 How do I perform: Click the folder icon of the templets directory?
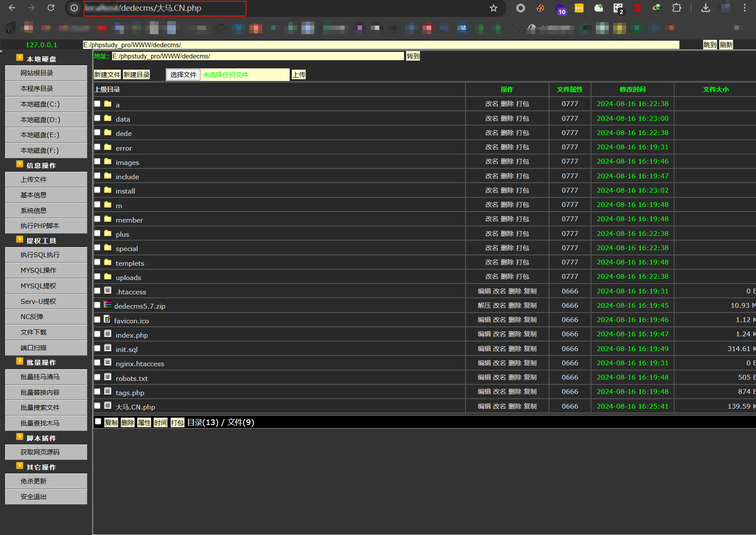click(x=108, y=262)
